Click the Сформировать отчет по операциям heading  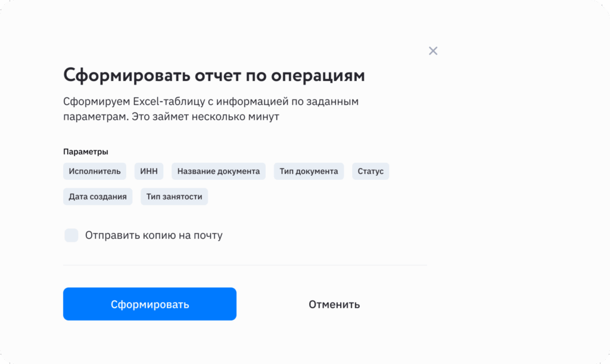(x=214, y=76)
